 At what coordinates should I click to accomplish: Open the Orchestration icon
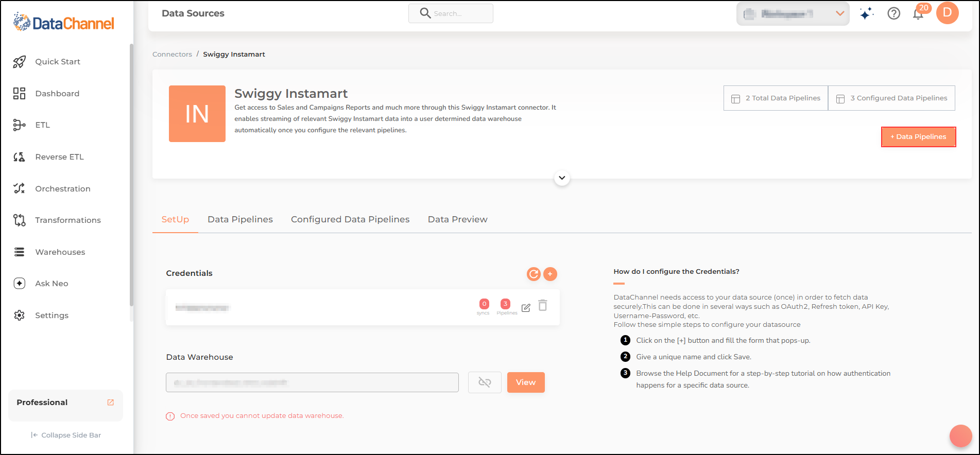pyautogui.click(x=20, y=188)
